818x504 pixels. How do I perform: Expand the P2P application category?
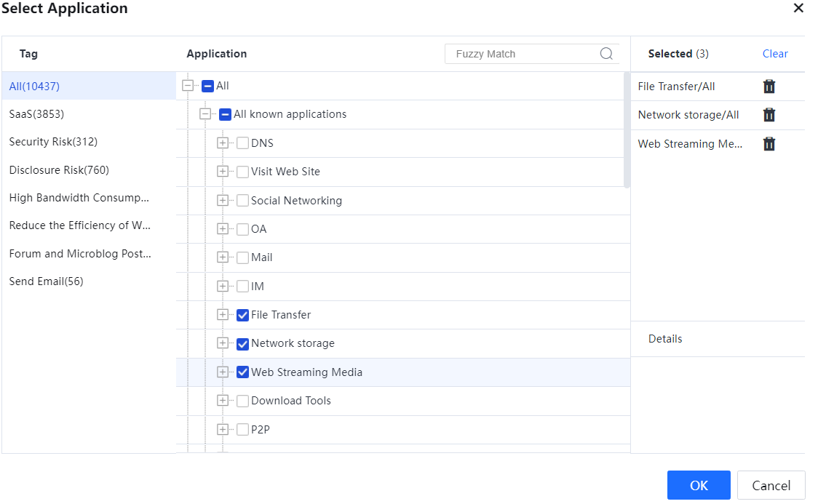pos(223,430)
